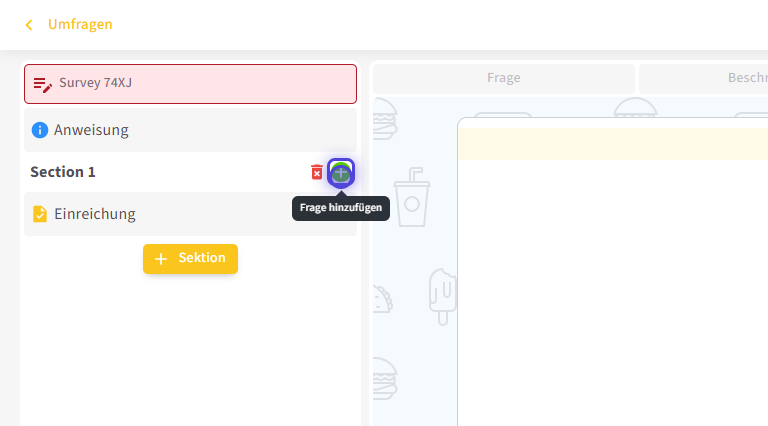This screenshot has height=426, width=768.
Task: Click the white preview card body
Action: pyautogui.click(x=612, y=290)
